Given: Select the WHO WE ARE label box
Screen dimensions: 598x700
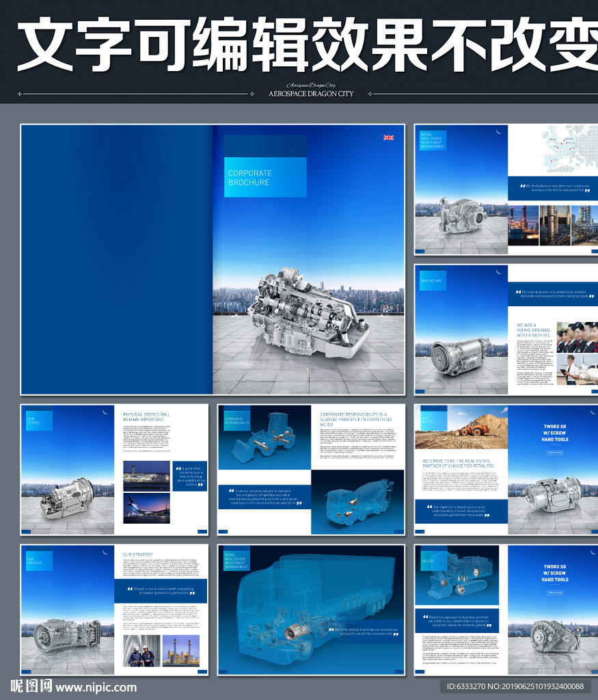Looking at the screenshot, I should pos(433,281).
